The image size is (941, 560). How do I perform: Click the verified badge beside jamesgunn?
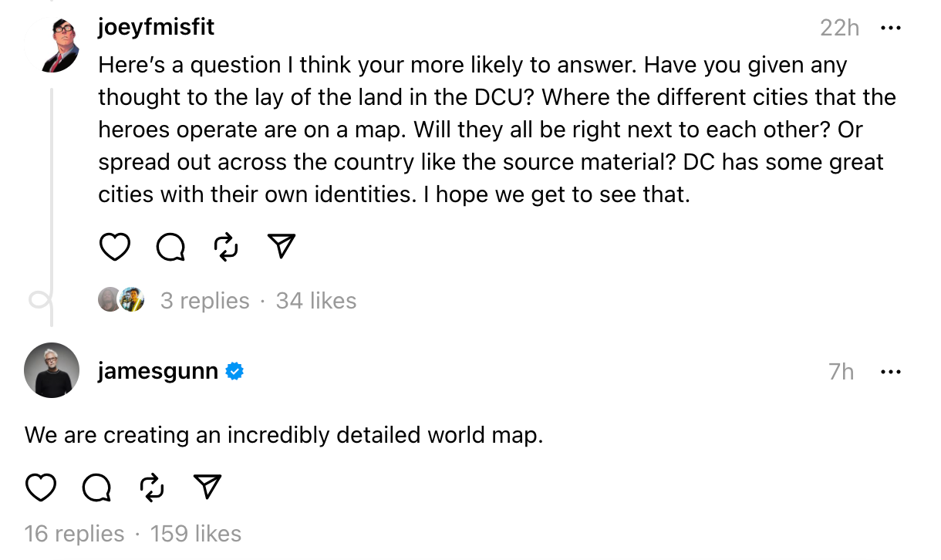tap(234, 370)
